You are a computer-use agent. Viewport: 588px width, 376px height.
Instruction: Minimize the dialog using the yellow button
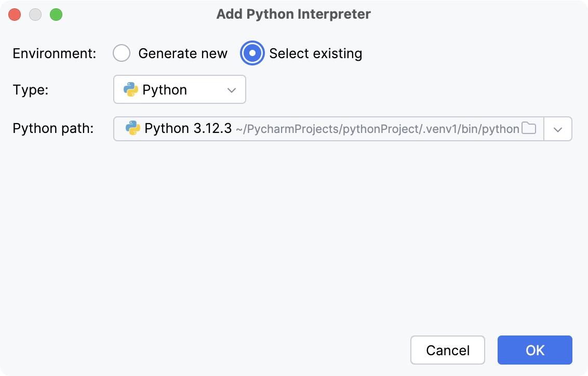pyautogui.click(x=35, y=15)
